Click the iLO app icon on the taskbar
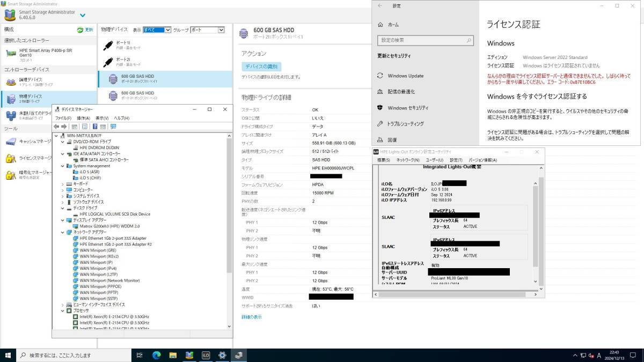This screenshot has width=644, height=362. pyautogui.click(x=206, y=355)
